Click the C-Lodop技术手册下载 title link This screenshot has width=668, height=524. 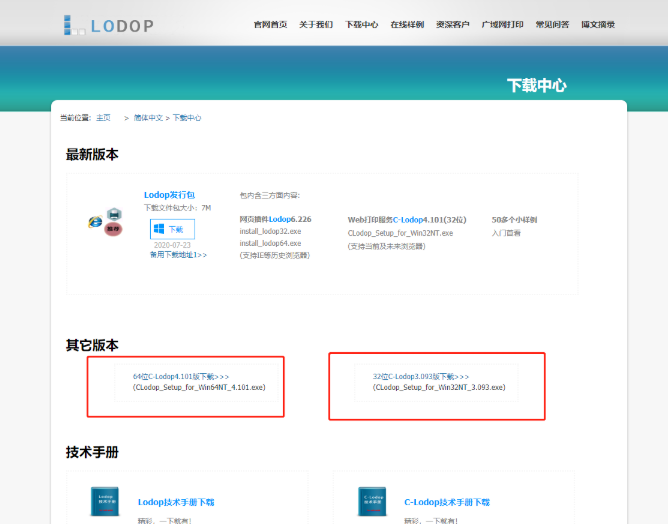pyautogui.click(x=449, y=502)
